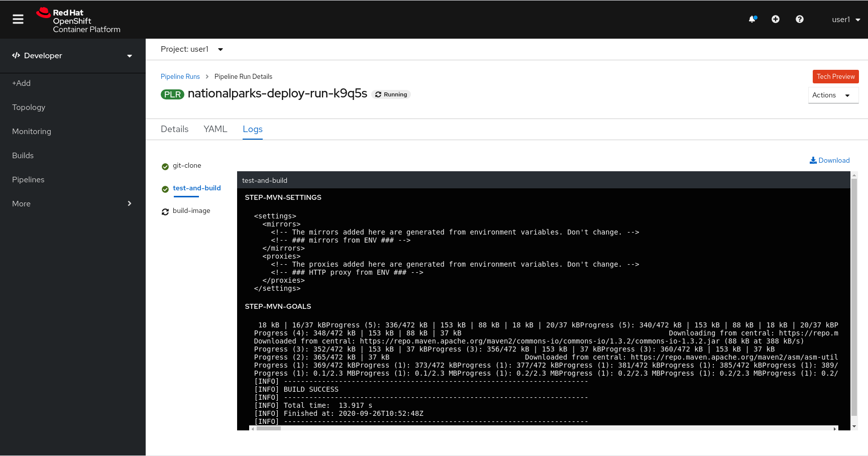Click the git-clone task status checkmark

coord(165,166)
